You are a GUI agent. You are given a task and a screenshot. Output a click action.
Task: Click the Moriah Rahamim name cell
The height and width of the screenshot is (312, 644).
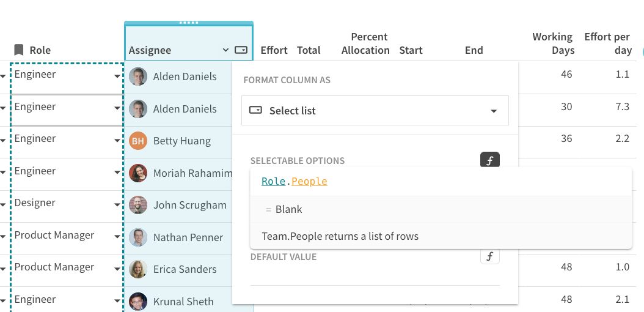tap(192, 173)
